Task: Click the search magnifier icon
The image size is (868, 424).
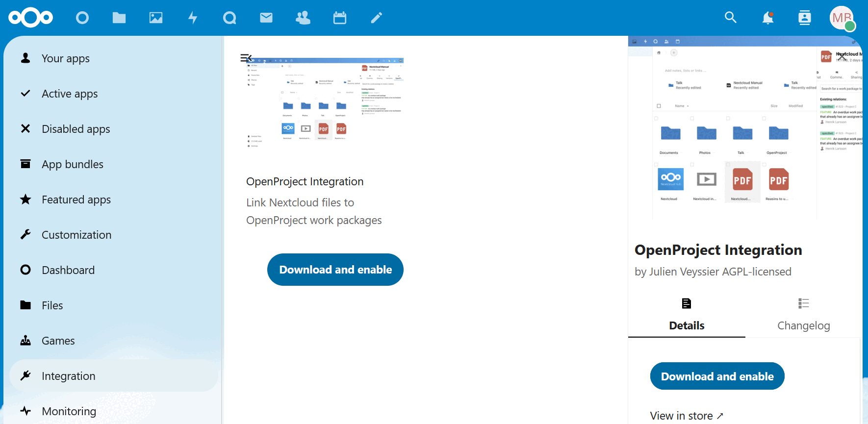Action: 731,18
